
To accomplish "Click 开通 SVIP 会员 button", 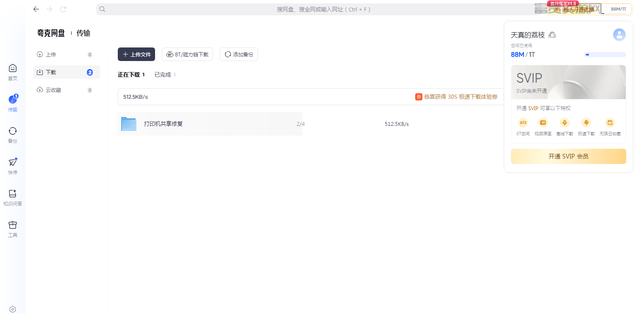I will click(x=568, y=156).
